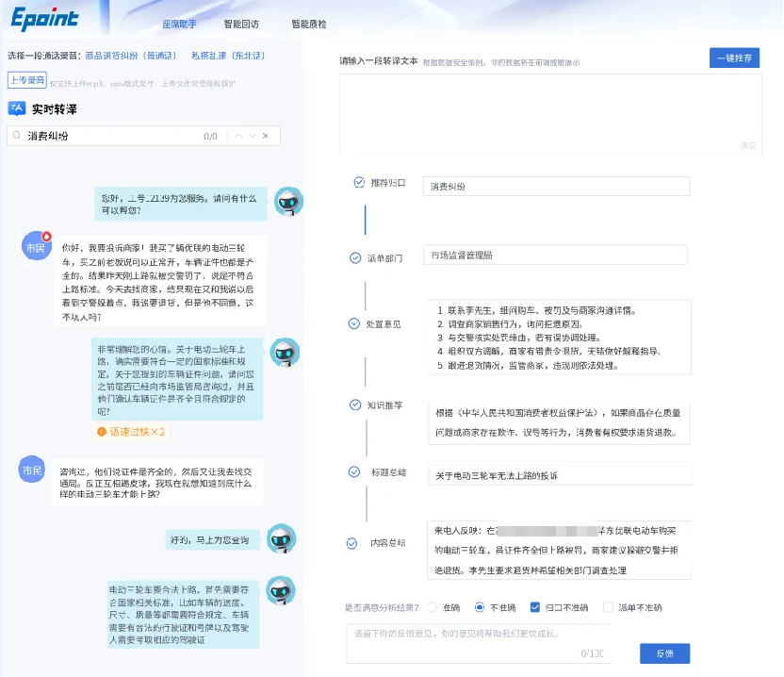Click citizen message 你好，我要投诉商家
Viewport: 784px width, 677px height.
160,282
